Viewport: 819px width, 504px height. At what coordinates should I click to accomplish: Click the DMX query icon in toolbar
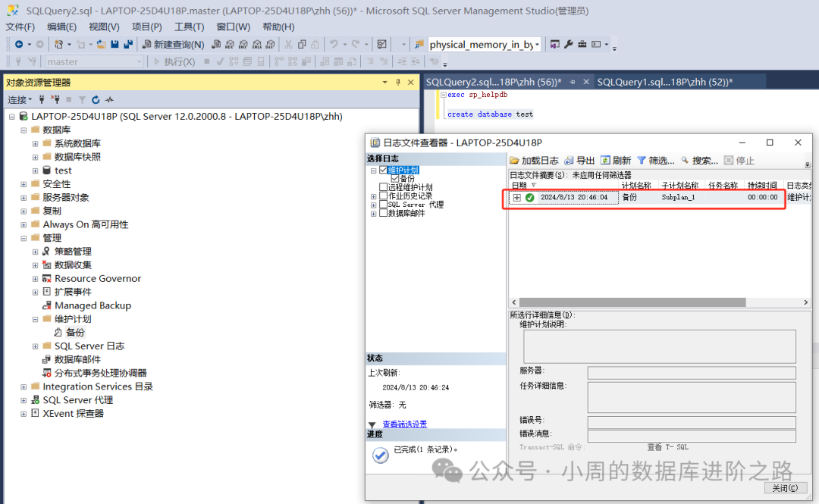coord(243,45)
